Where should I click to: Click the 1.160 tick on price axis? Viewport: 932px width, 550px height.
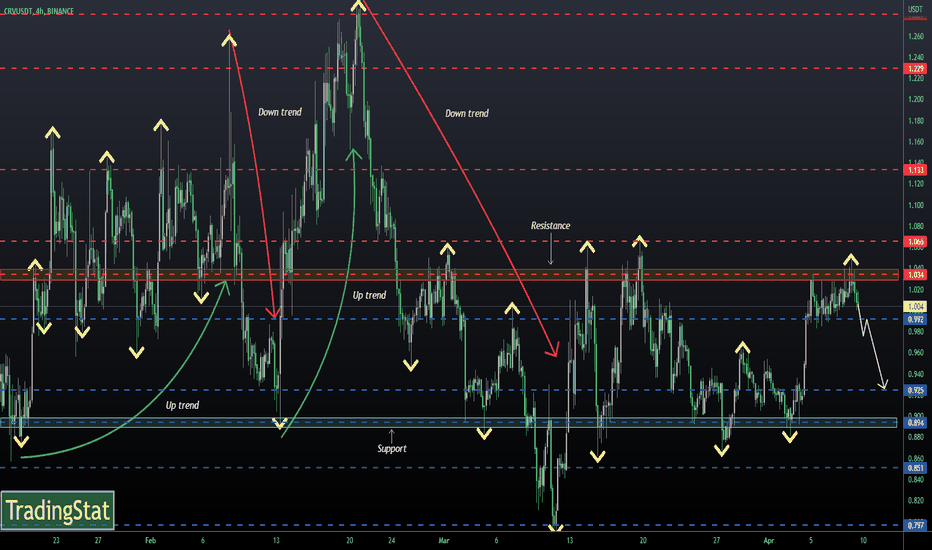coord(915,142)
